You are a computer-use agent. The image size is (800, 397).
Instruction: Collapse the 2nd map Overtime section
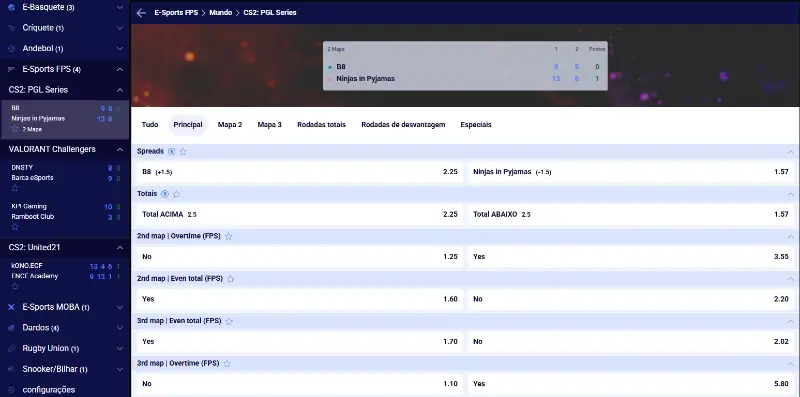[791, 236]
